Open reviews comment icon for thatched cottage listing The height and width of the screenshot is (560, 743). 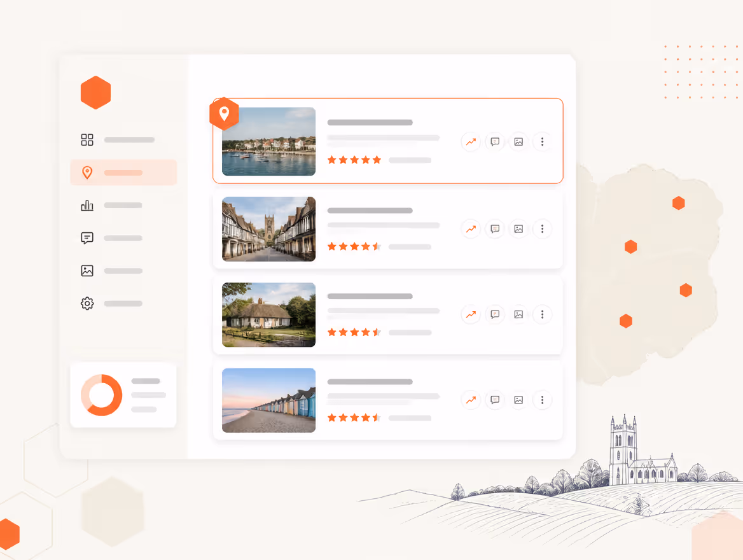495,314
